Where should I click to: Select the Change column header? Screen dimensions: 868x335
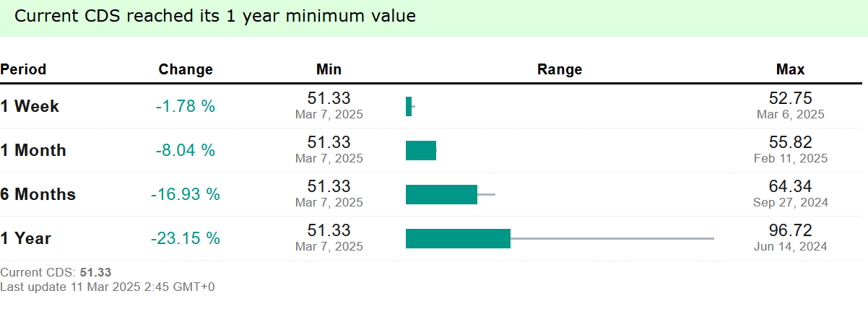[186, 69]
